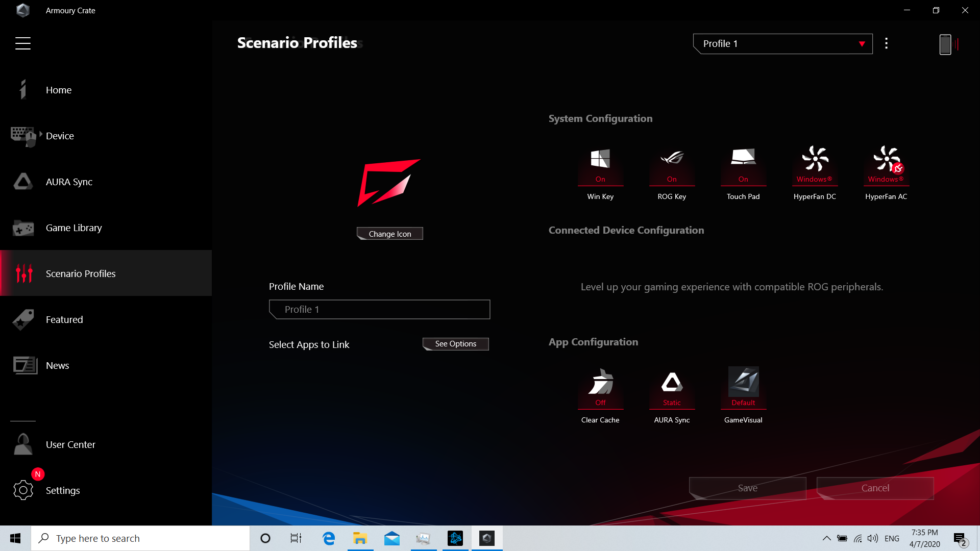
Task: Open the Profile 1 dropdown
Action: (783, 44)
